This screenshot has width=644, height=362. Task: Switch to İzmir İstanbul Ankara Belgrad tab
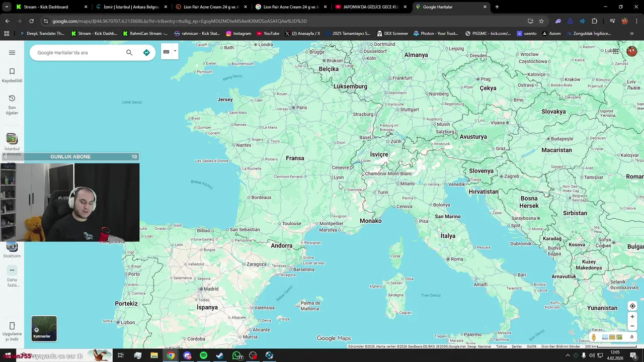[x=131, y=7]
